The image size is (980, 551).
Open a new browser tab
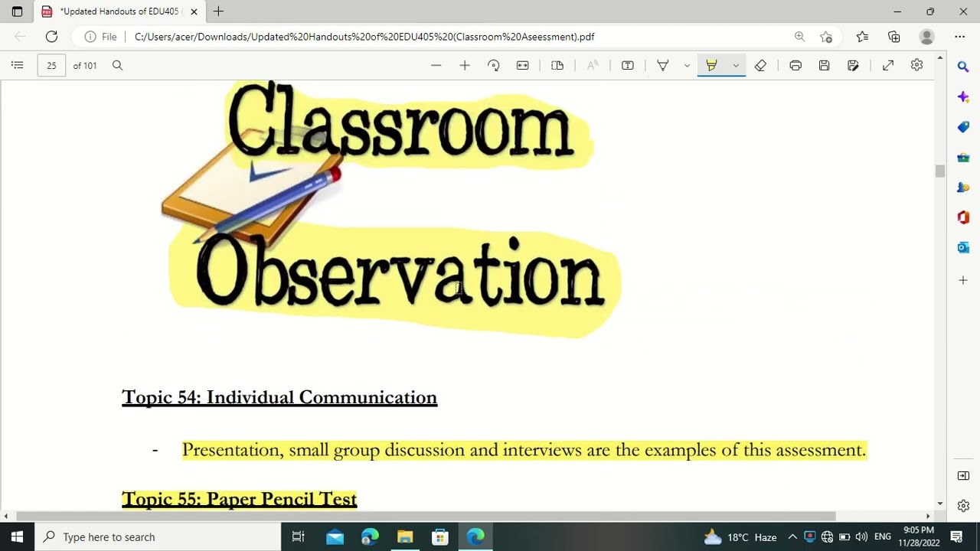click(x=219, y=11)
